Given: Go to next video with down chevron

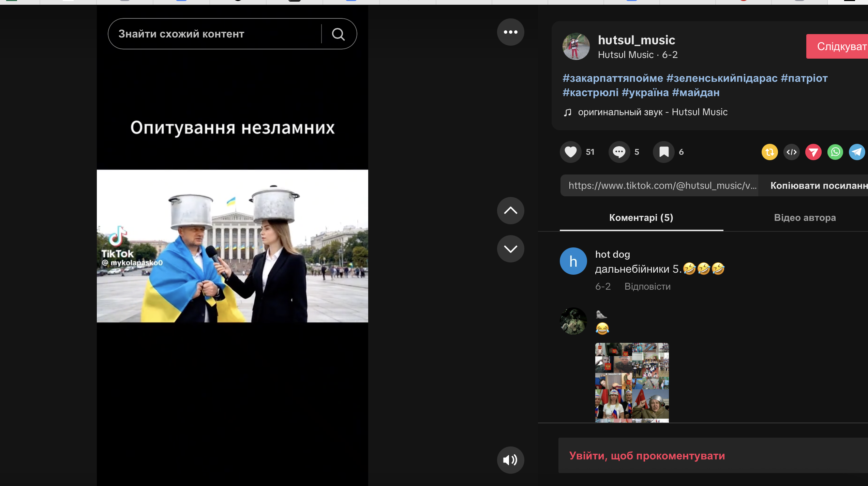Looking at the screenshot, I should click(x=510, y=249).
